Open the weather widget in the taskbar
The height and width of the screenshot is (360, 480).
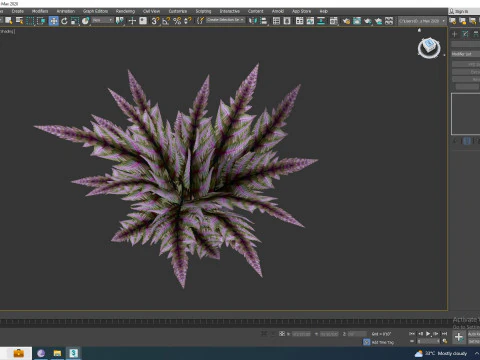(x=441, y=353)
